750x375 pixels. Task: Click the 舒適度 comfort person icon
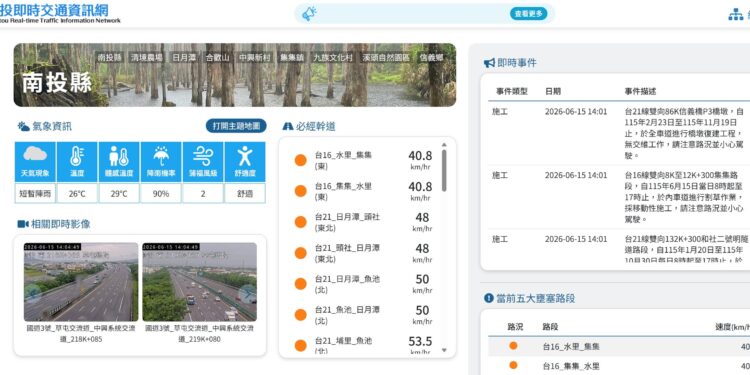point(244,156)
